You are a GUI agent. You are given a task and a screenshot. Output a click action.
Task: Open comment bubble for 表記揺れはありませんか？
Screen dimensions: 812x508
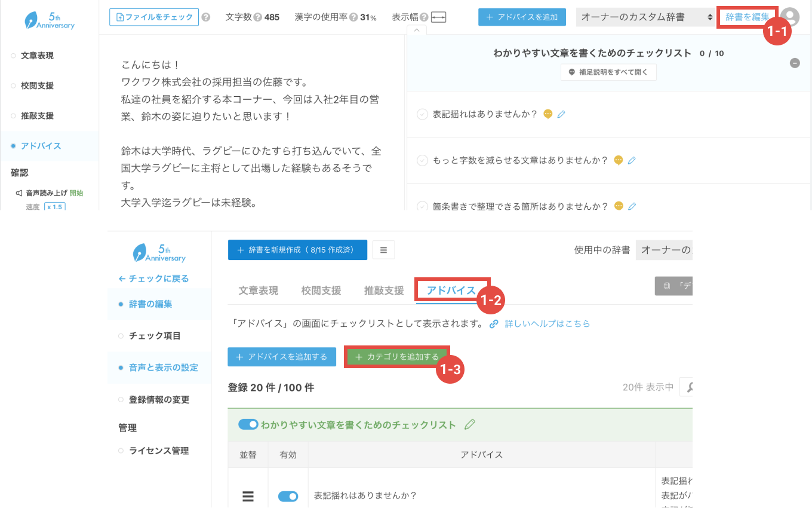pos(548,114)
